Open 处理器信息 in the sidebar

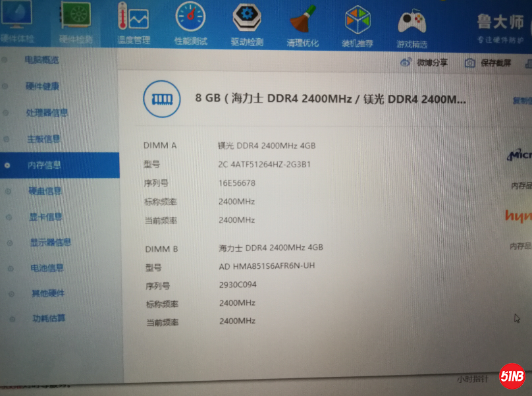pyautogui.click(x=46, y=113)
